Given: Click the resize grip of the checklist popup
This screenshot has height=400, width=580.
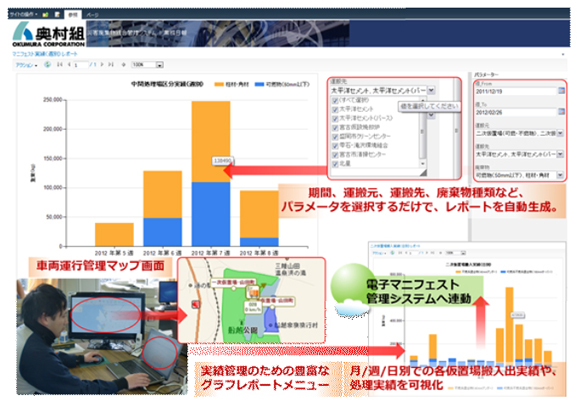Looking at the screenshot, I should [x=423, y=172].
